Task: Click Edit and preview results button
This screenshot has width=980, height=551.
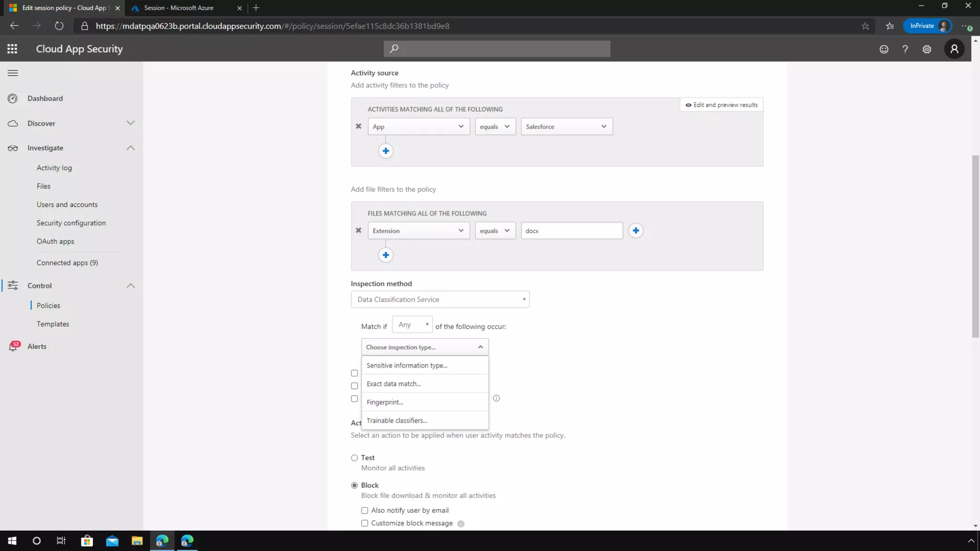Action: tap(721, 105)
